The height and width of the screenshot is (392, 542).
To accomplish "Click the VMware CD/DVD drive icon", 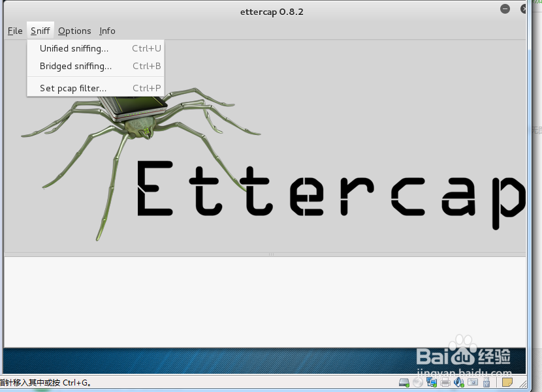I will [x=418, y=382].
